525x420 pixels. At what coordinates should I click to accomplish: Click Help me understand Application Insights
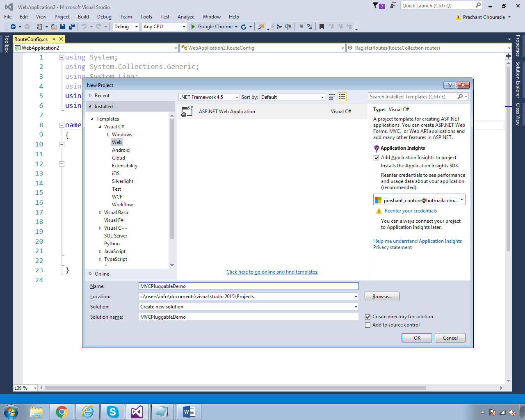(x=418, y=241)
